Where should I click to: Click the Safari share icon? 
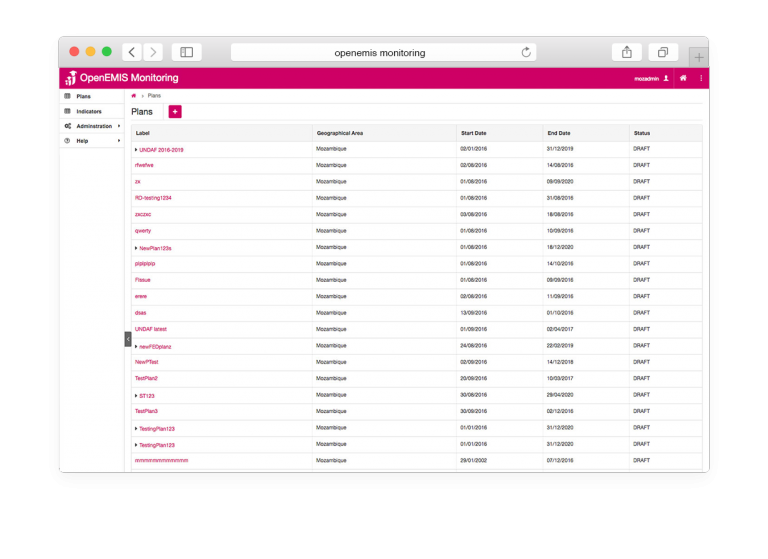click(x=626, y=52)
